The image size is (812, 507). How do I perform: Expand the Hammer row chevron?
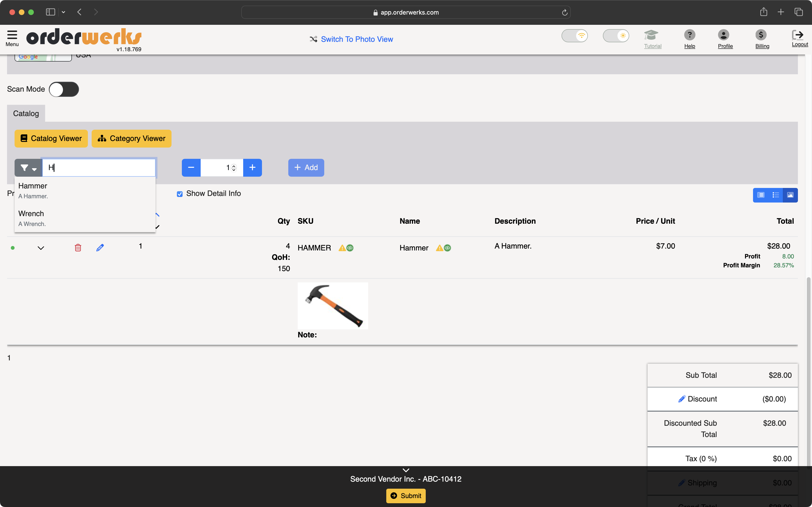pyautogui.click(x=41, y=248)
